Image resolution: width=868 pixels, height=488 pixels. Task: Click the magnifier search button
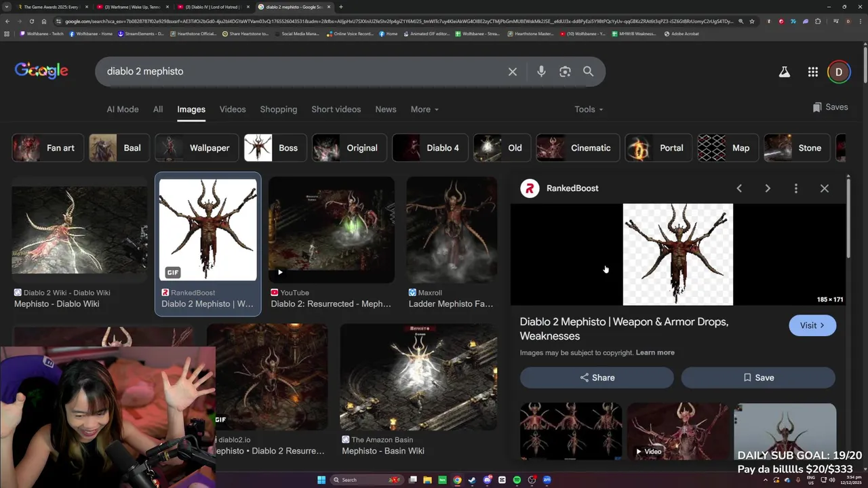coord(588,71)
